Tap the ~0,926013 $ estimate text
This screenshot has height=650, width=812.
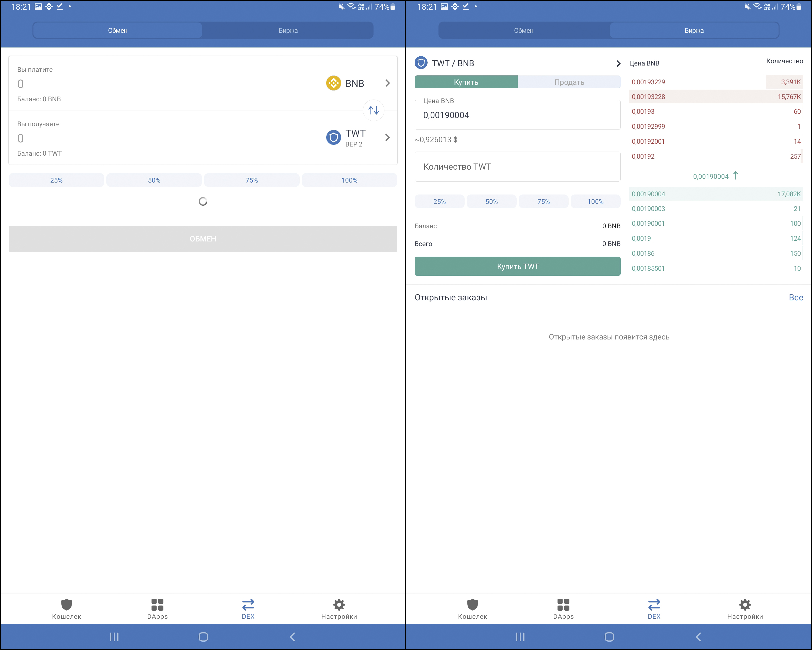436,139
